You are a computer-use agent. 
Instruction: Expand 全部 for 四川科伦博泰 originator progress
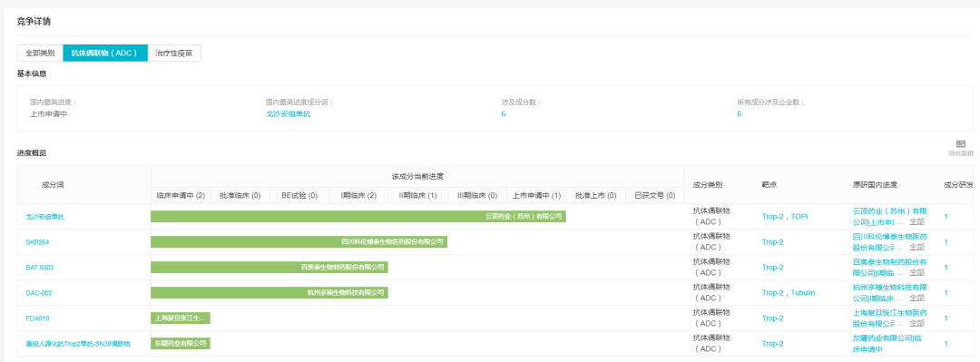pyautogui.click(x=916, y=247)
